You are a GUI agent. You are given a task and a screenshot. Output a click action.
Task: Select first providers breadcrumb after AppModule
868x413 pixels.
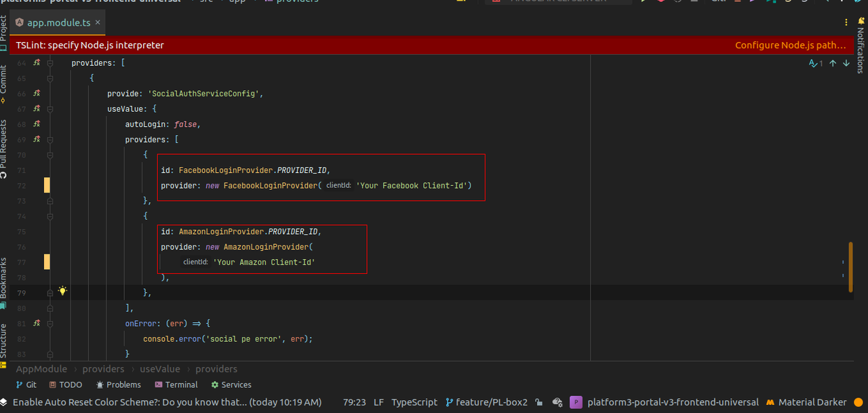tap(103, 369)
